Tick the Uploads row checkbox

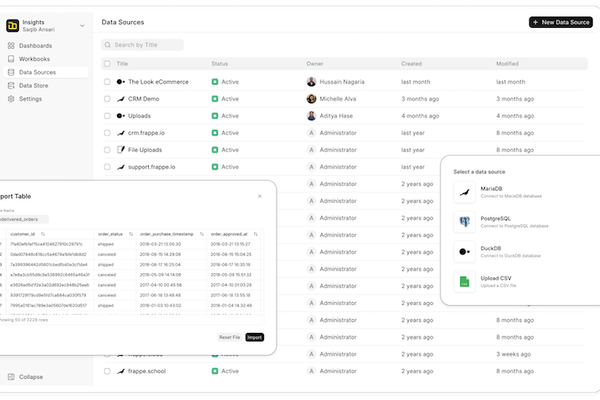[x=107, y=116]
